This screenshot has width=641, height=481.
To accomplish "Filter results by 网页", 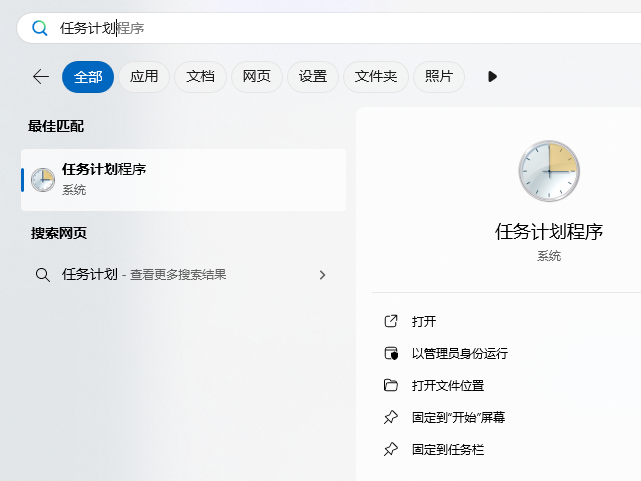I will tap(256, 77).
